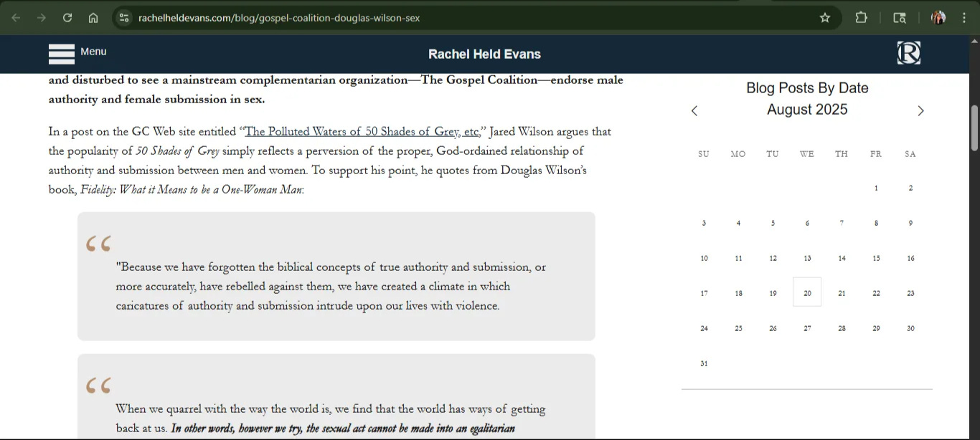The height and width of the screenshot is (440, 980).
Task: Click the first blockquote beginning 'Because we have forgotten'
Action: 336,276
